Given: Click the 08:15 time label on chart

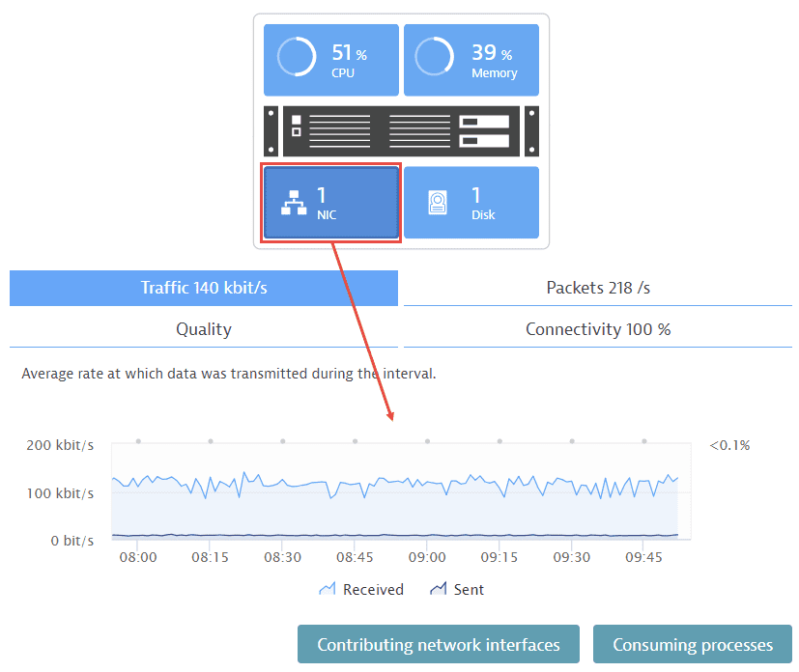Looking at the screenshot, I should (x=210, y=557).
